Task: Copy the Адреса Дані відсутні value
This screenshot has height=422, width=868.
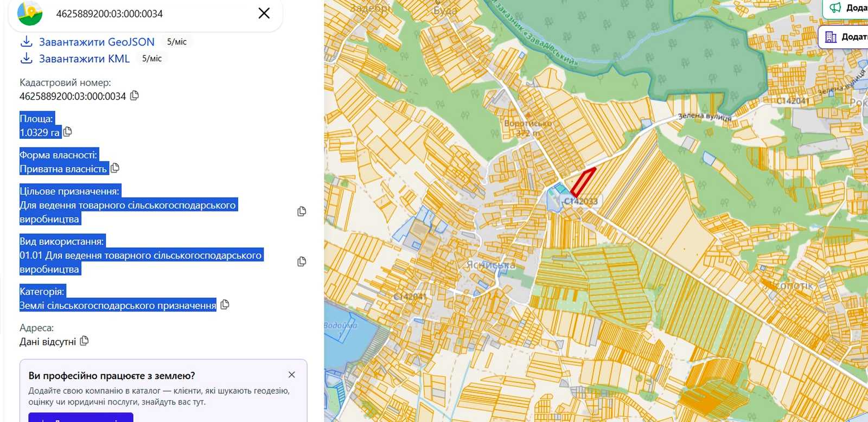Action: 84,341
